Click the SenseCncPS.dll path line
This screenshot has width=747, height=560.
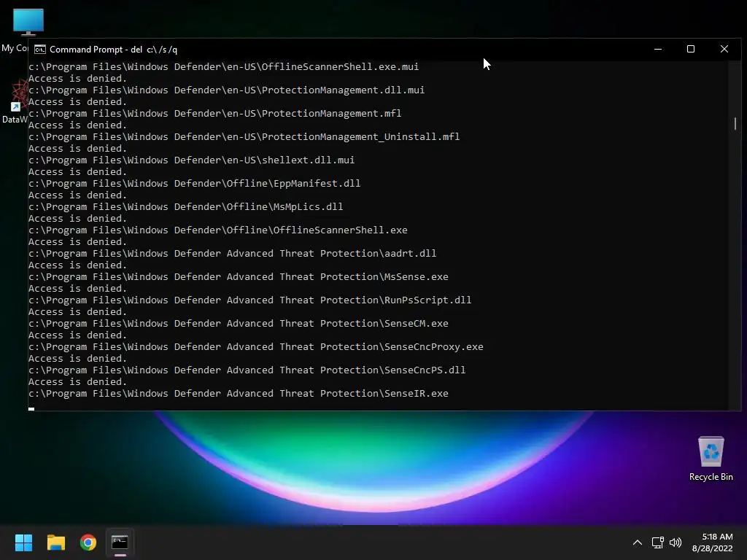[x=247, y=370]
